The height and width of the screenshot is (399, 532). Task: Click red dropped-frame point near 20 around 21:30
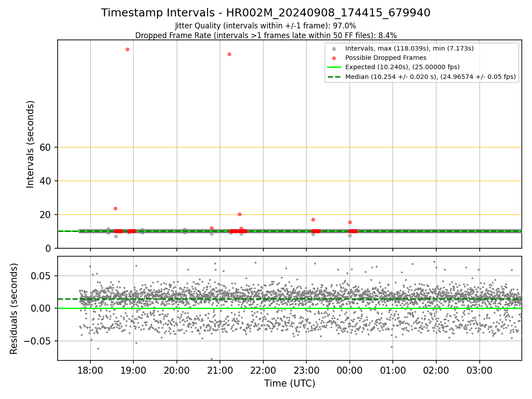coord(239,214)
